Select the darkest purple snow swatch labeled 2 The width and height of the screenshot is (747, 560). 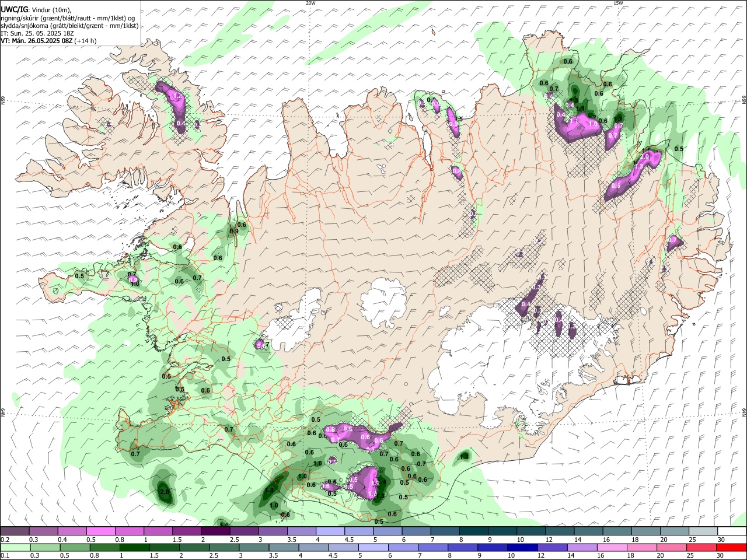click(x=215, y=531)
